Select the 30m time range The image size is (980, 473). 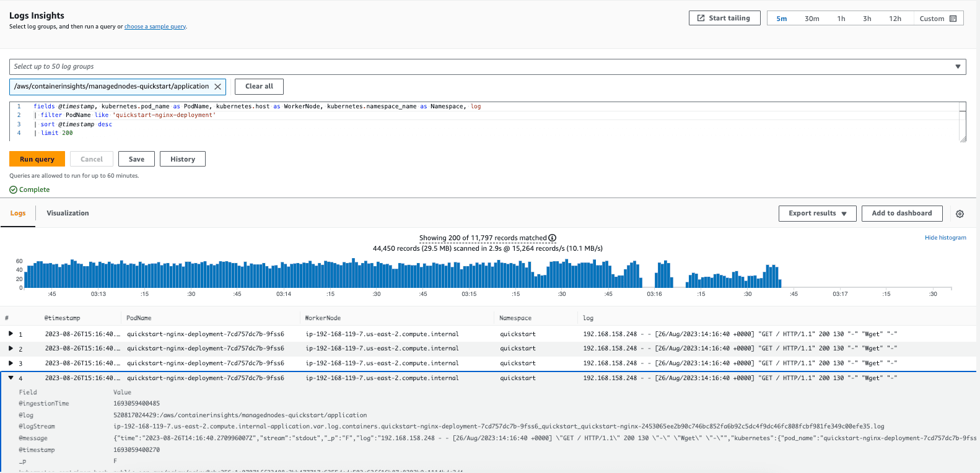812,19
